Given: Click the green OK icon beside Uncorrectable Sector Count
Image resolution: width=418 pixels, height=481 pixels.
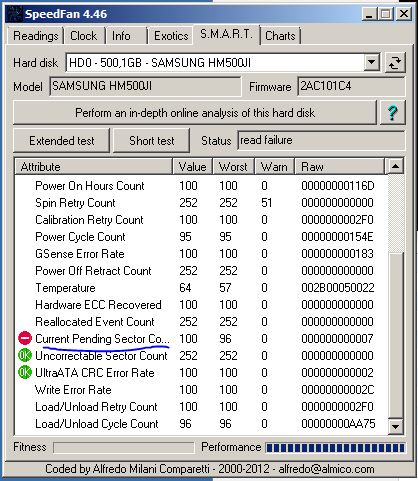Looking at the screenshot, I should [25, 355].
